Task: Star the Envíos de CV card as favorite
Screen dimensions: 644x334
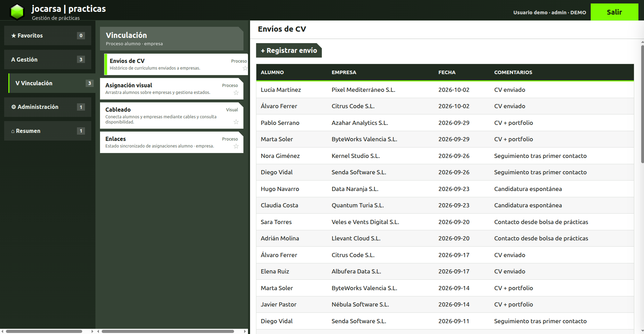Action: (245, 69)
